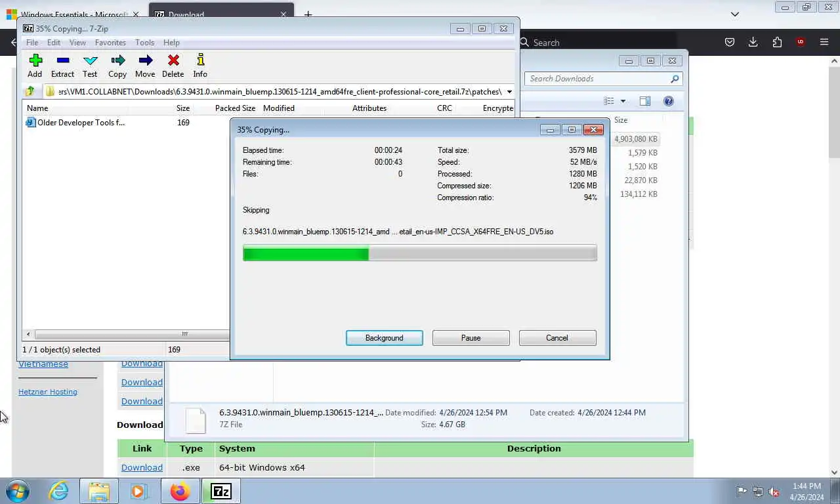The width and height of the screenshot is (840, 504).
Task: Open Windows Media Player from taskbar
Action: (x=138, y=491)
